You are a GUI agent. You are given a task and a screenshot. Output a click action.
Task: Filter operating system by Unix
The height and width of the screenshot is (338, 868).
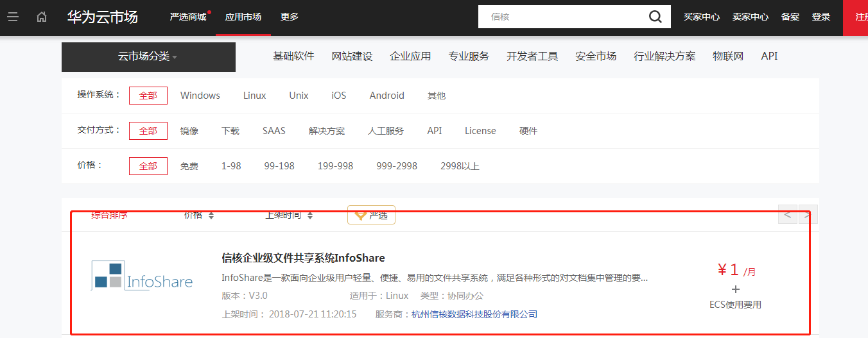[x=299, y=96]
